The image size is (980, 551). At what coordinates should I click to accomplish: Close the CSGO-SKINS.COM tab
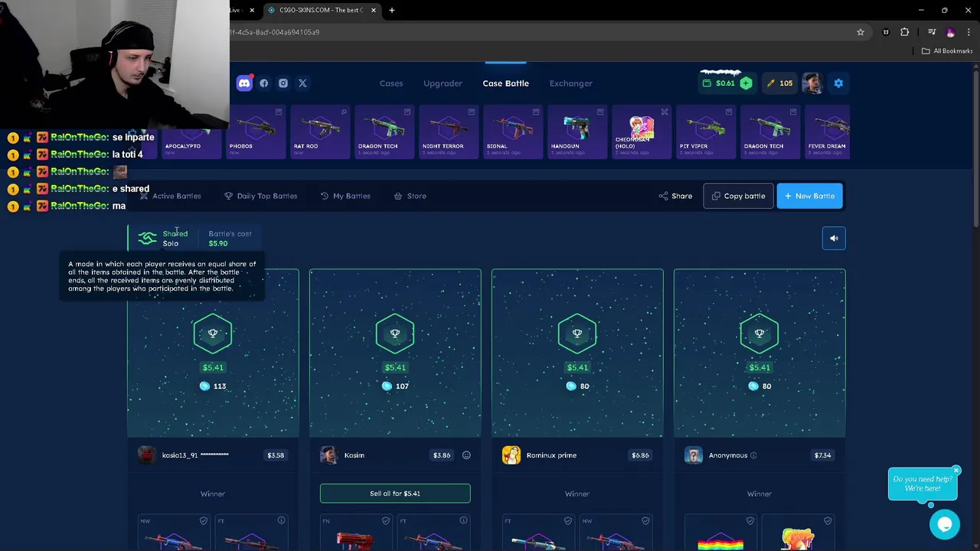pyautogui.click(x=374, y=10)
